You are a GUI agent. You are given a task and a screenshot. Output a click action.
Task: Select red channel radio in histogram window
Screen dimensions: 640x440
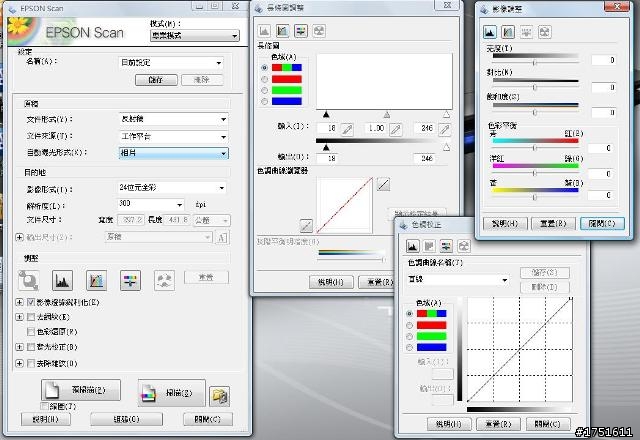click(264, 79)
